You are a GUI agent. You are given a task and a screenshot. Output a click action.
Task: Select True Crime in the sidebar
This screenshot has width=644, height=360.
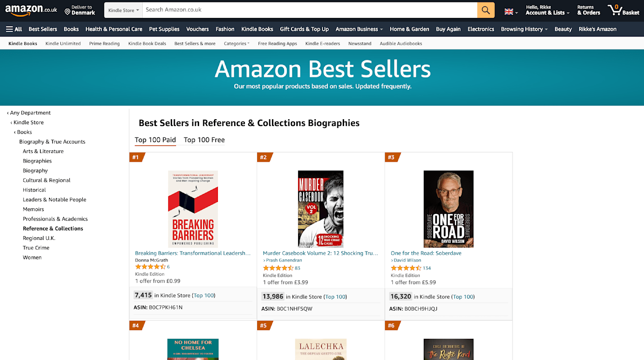coord(36,248)
